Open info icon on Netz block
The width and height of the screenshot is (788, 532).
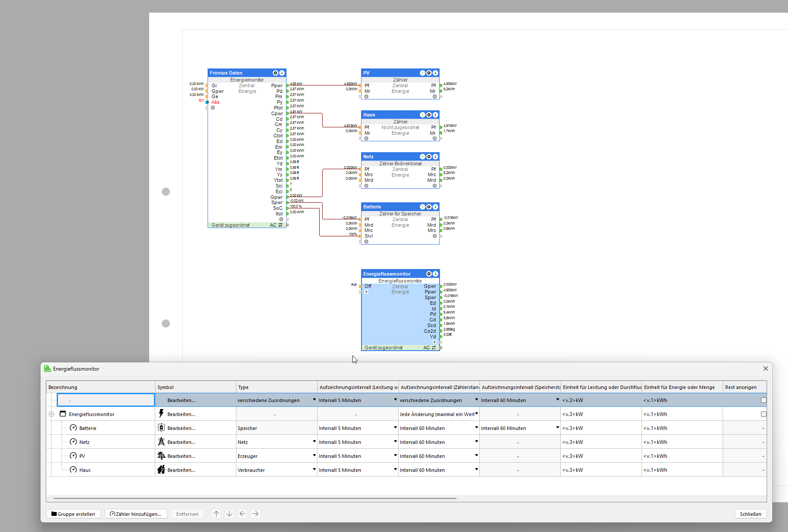[x=435, y=157]
